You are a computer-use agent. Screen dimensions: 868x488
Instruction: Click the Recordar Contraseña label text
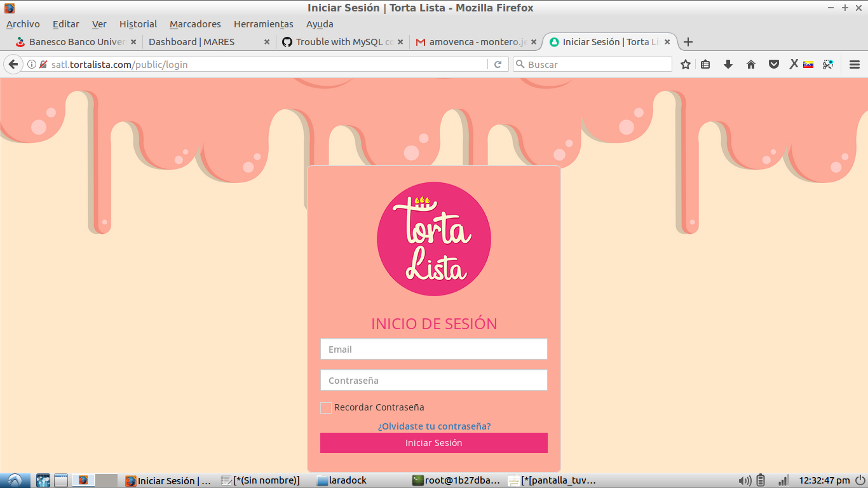(x=379, y=407)
